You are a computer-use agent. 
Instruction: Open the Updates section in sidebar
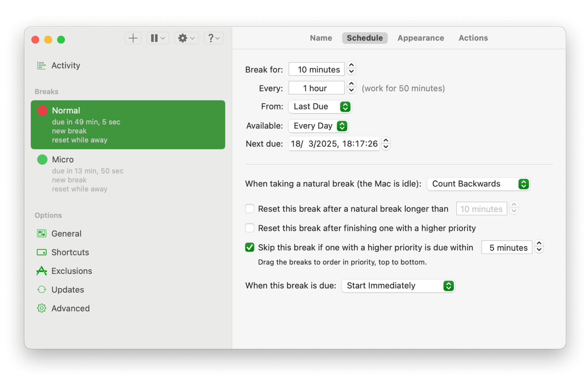click(x=67, y=290)
